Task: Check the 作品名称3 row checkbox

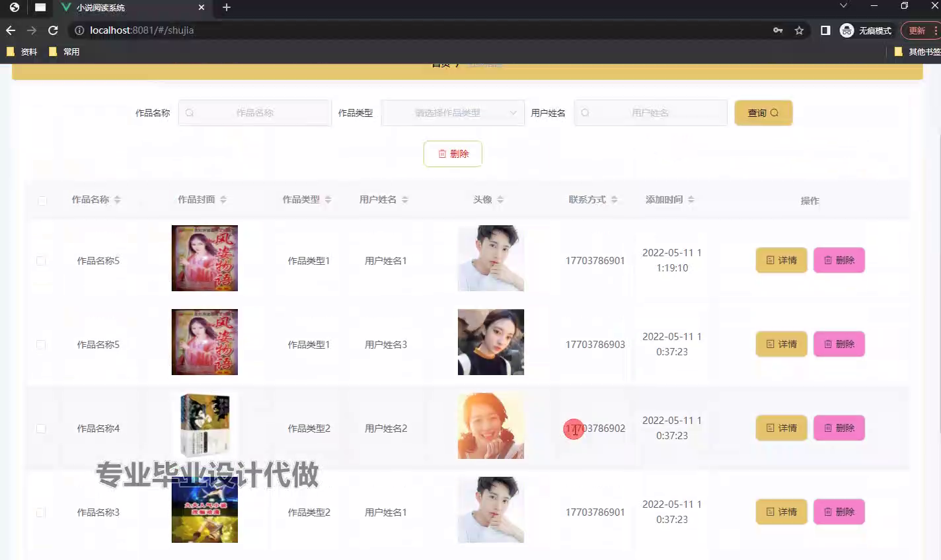Action: click(x=41, y=512)
